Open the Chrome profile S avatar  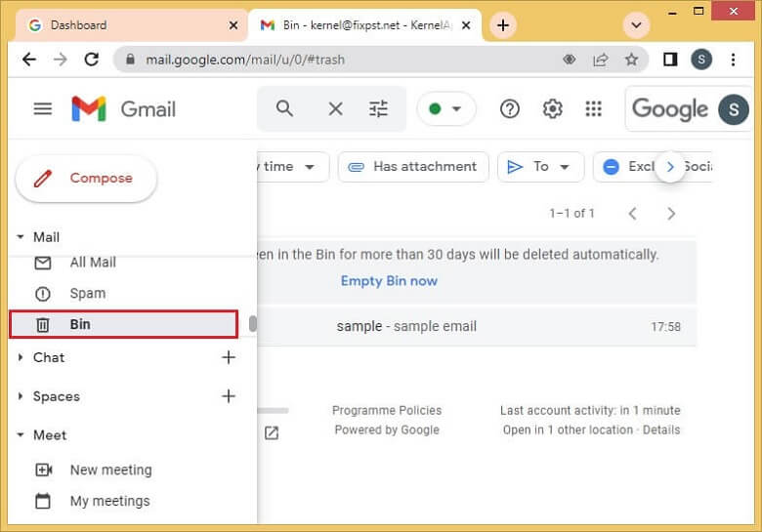pyautogui.click(x=701, y=60)
